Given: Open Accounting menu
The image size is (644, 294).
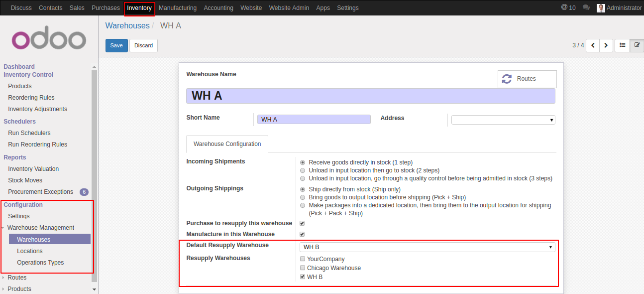Looking at the screenshot, I should click(x=218, y=8).
